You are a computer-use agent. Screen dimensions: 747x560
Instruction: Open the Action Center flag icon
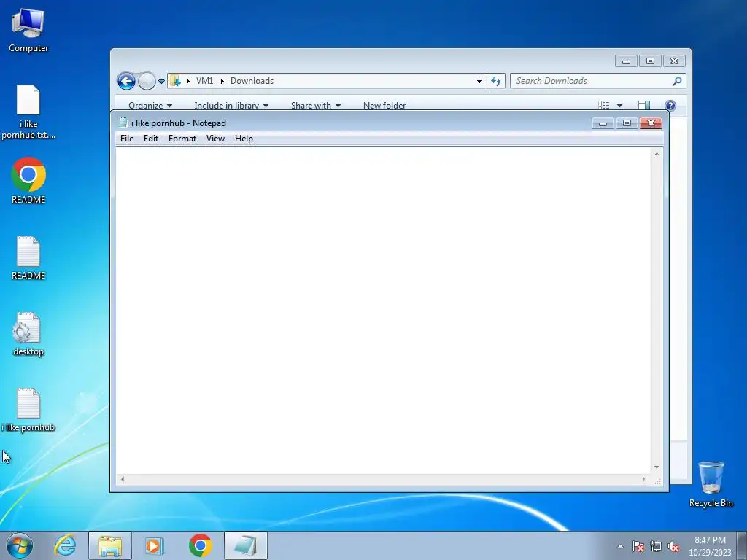pos(638,546)
